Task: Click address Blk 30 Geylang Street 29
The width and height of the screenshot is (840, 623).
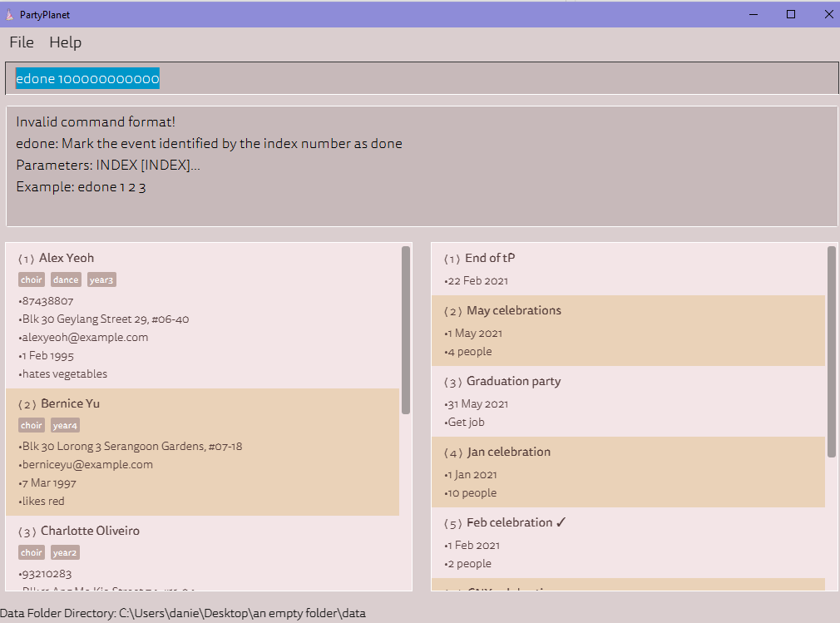Action: click(106, 319)
